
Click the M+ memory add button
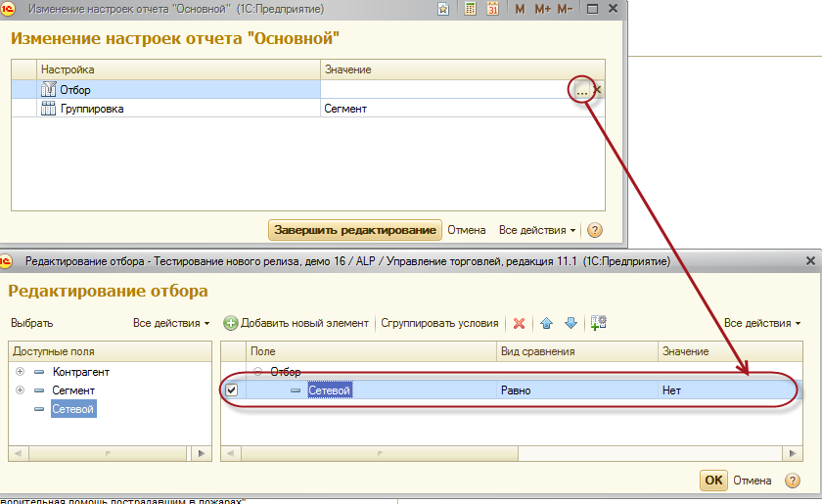(542, 9)
